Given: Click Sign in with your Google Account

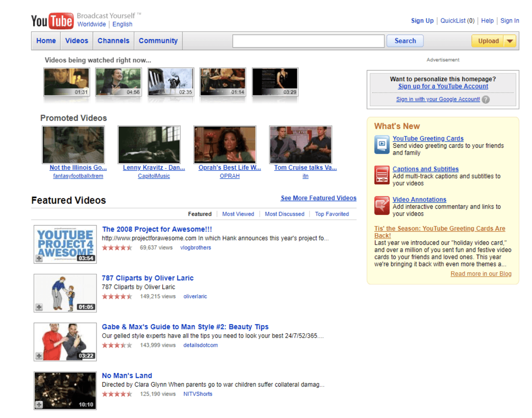Looking at the screenshot, I should coord(438,99).
